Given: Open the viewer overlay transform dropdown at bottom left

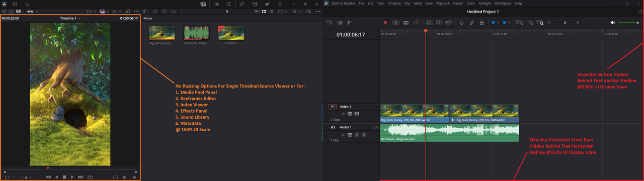Looking at the screenshot, I should (13, 177).
